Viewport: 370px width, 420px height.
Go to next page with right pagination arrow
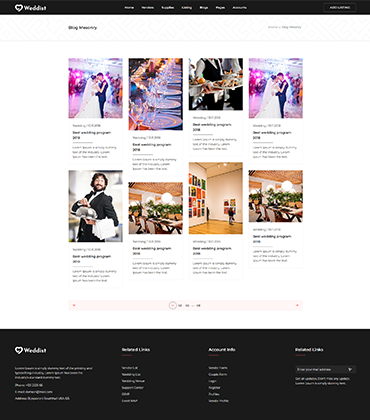click(297, 305)
